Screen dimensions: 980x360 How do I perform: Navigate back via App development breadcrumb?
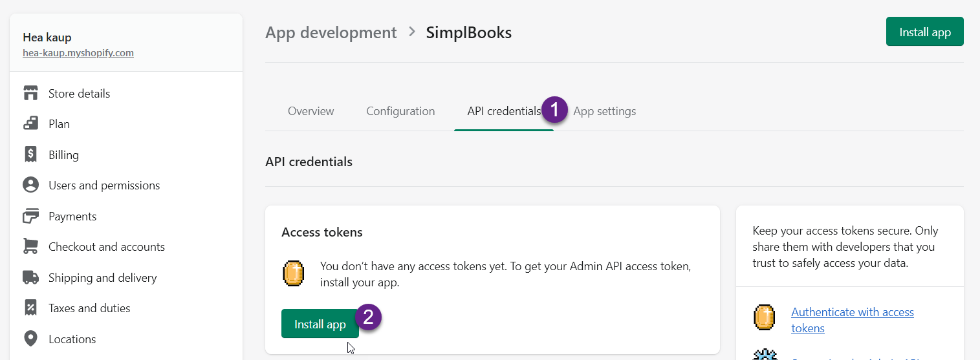[331, 32]
